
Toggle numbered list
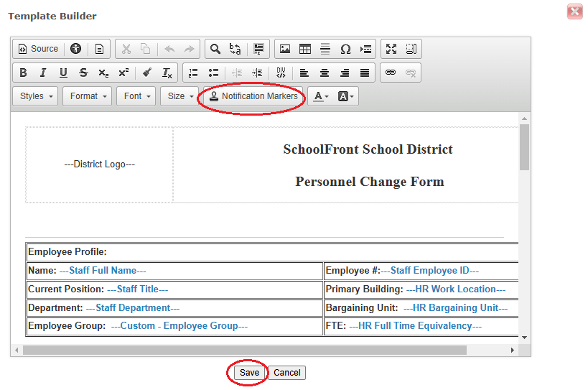[193, 73]
